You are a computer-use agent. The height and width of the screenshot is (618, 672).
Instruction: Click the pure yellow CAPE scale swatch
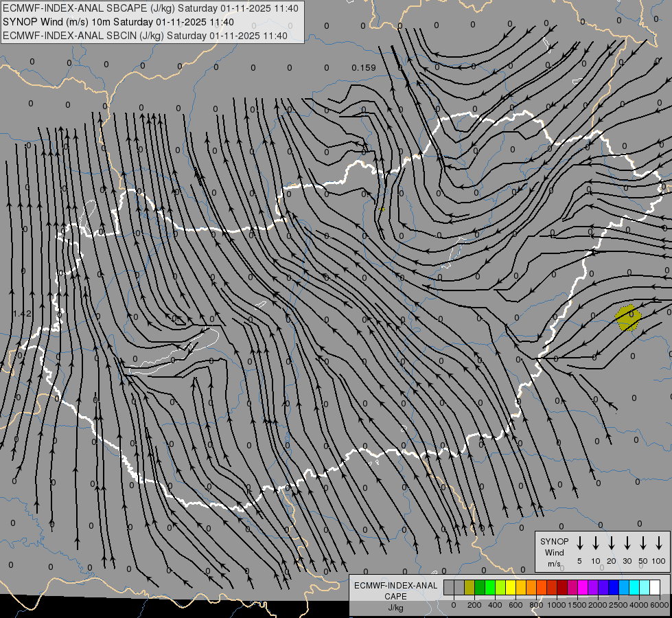pos(511,587)
